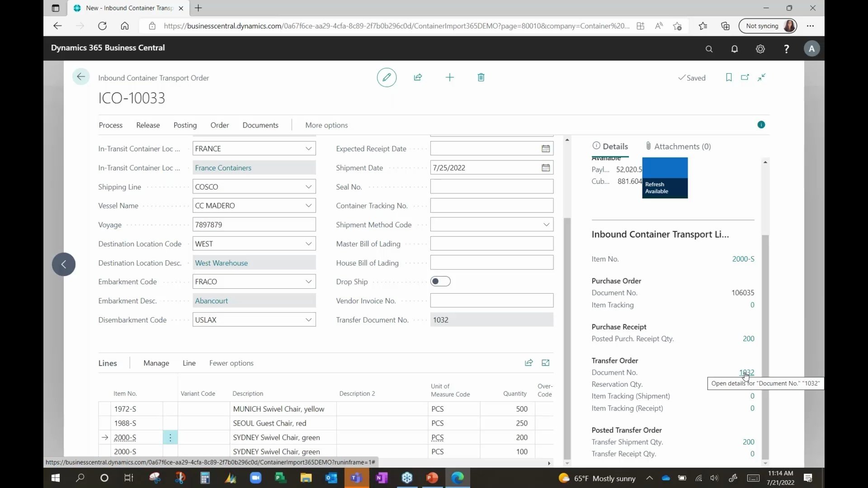Enable the Drop Ship toggle
This screenshot has height=488, width=868.
pyautogui.click(x=441, y=281)
